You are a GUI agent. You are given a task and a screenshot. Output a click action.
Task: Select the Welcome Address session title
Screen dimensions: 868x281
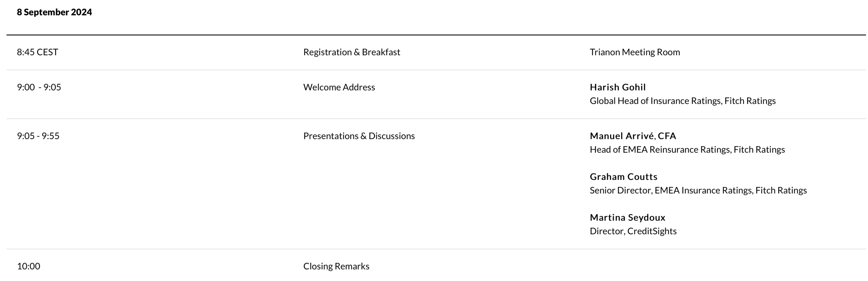339,87
